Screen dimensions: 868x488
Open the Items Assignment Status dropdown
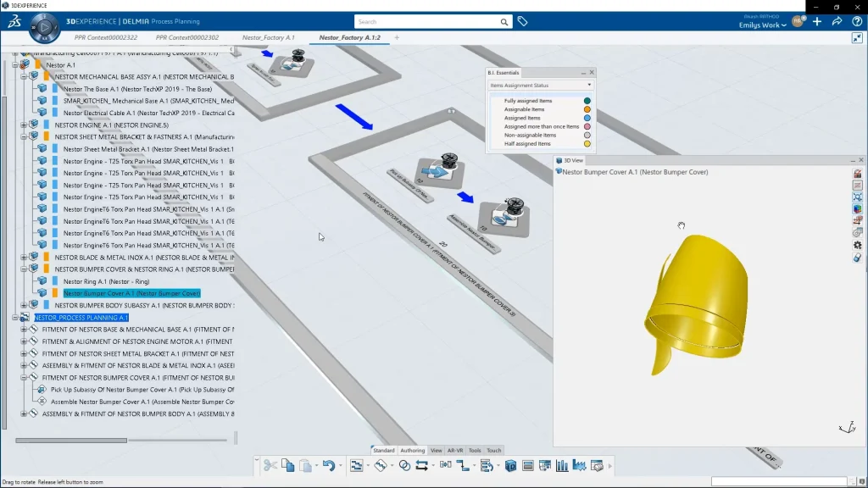[541, 85]
